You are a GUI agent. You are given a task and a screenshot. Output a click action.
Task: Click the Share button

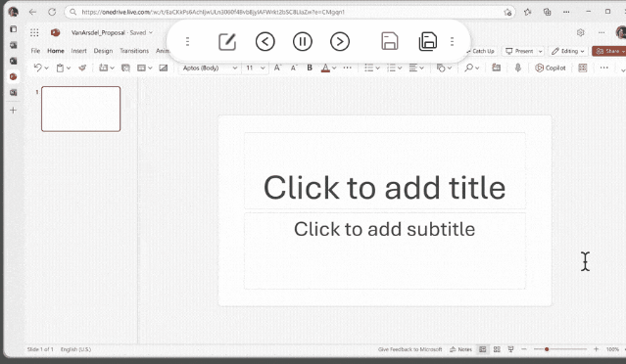click(609, 51)
